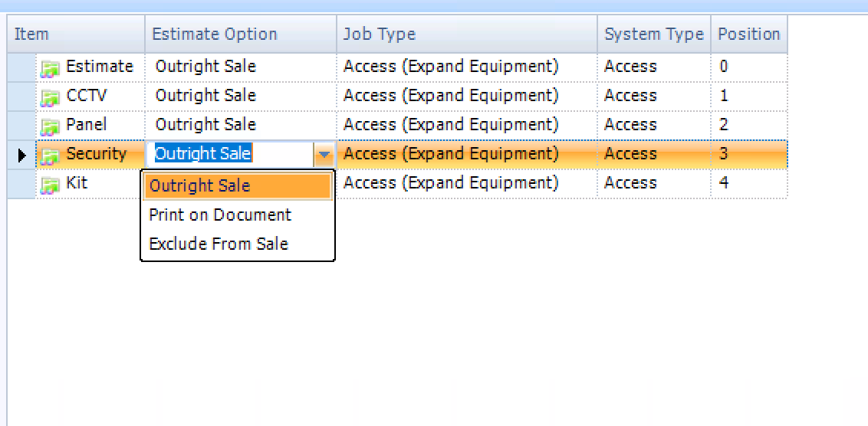Select the Job Type cell in the Kit row
This screenshot has height=426, width=868.
point(467,183)
